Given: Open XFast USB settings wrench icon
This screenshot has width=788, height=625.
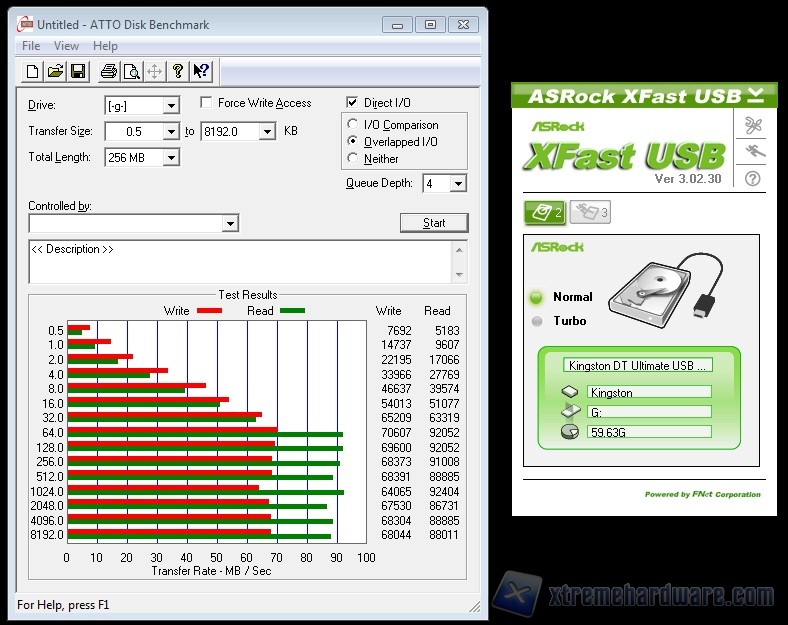Looking at the screenshot, I should pyautogui.click(x=752, y=126).
